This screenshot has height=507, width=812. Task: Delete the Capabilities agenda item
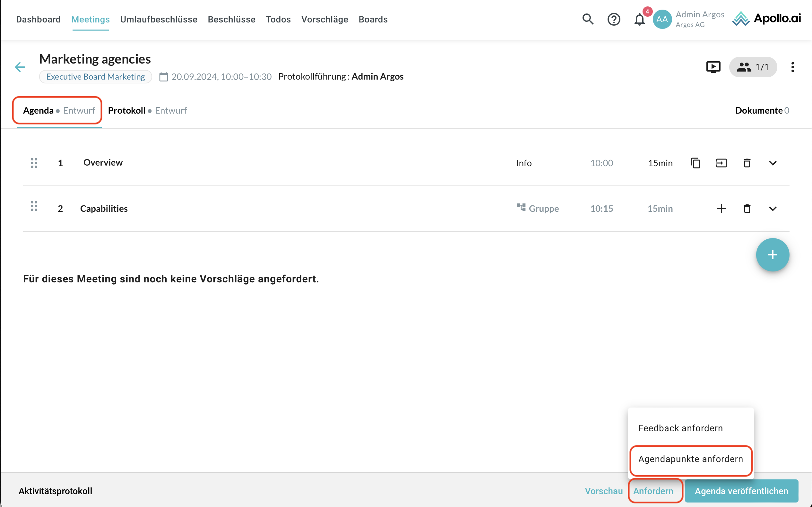tap(747, 209)
